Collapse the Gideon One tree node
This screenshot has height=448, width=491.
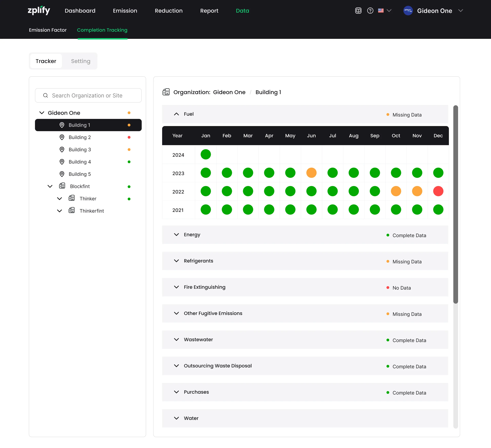click(42, 113)
